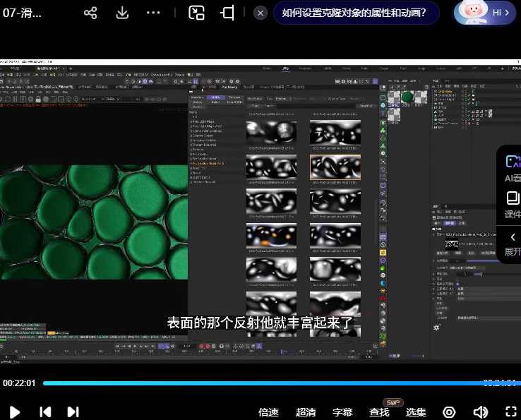The width and height of the screenshot is (521, 420).
Task: Open the Hi assistant avatar button
Action: [485, 12]
